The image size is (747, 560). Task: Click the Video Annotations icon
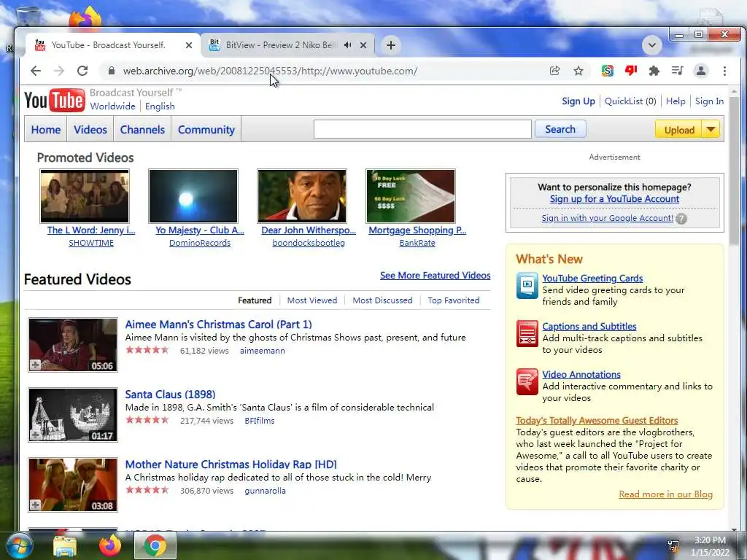[527, 381]
